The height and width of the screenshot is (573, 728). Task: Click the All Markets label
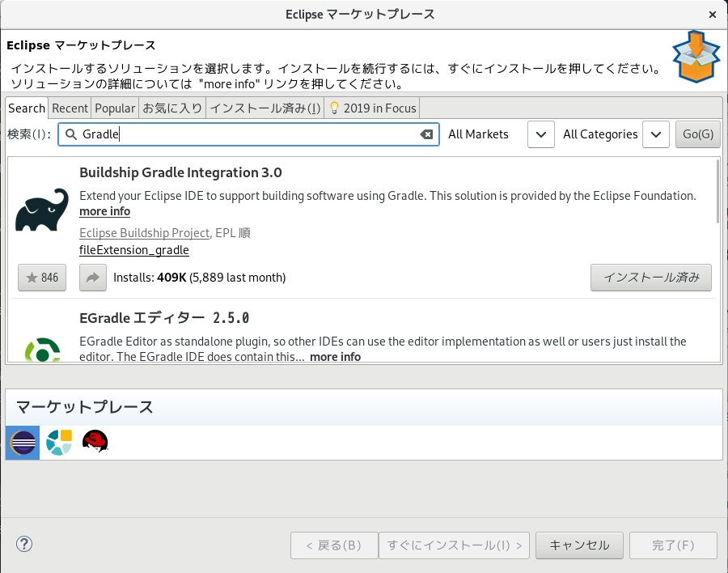click(478, 134)
